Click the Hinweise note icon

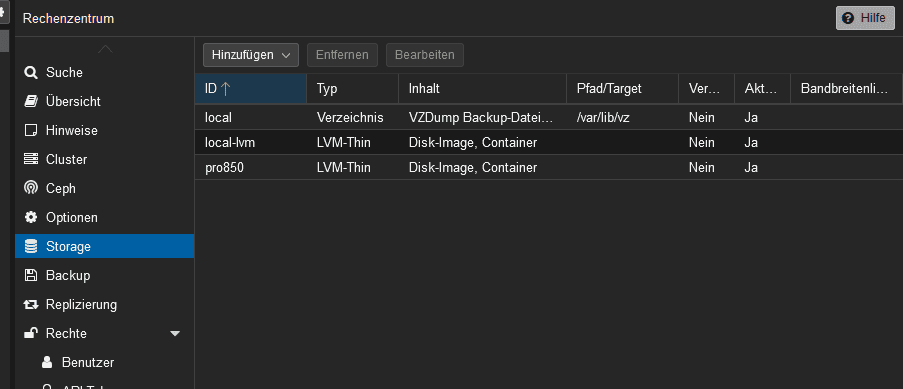click(31, 130)
